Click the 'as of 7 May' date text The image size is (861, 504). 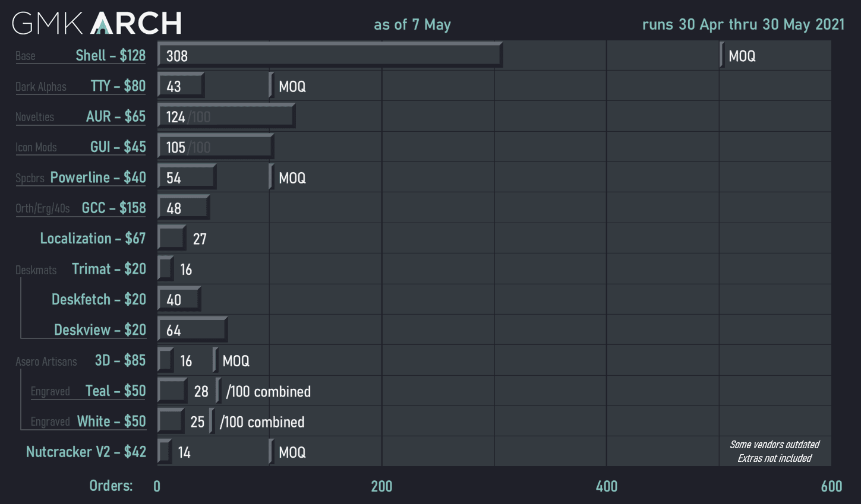coord(412,25)
